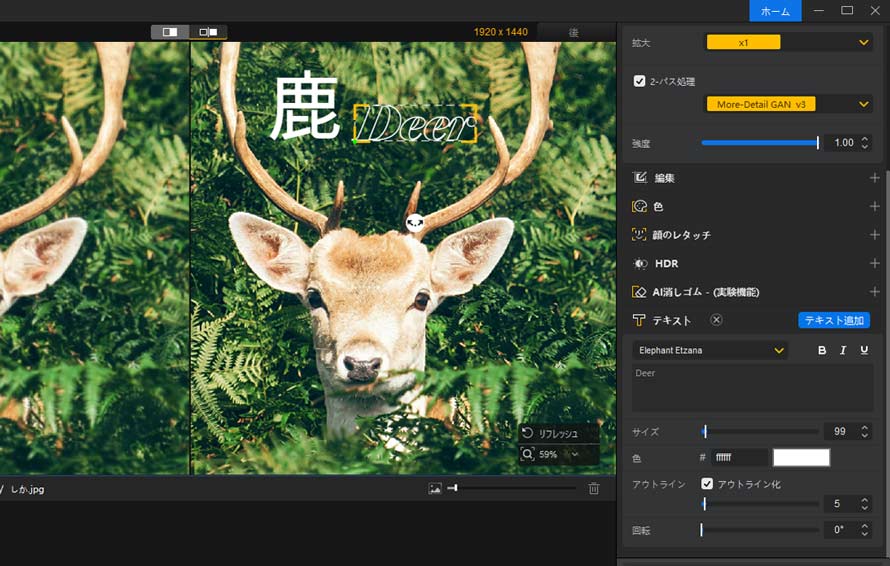890x566 pixels.
Task: Toggle the アウトライン化 outline checkbox
Action: click(x=707, y=484)
